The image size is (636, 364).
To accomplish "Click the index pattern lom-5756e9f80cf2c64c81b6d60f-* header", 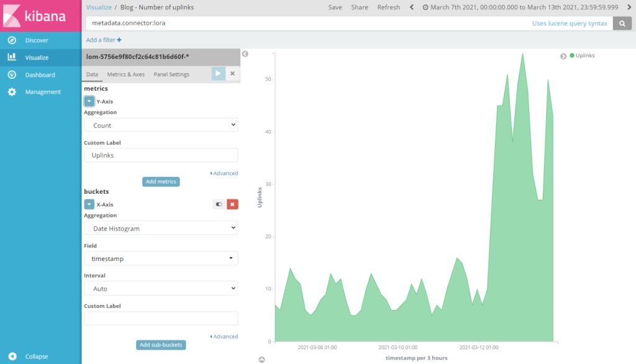I will 161,57.
